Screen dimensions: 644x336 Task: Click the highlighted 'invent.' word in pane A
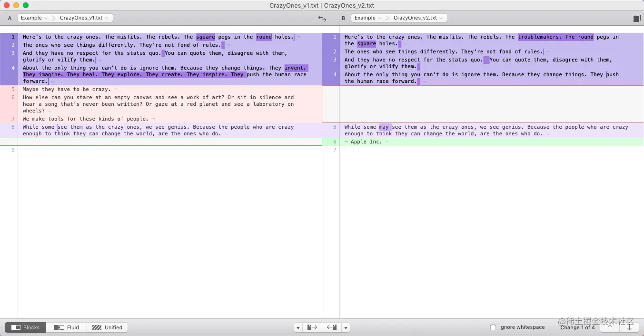(296, 68)
